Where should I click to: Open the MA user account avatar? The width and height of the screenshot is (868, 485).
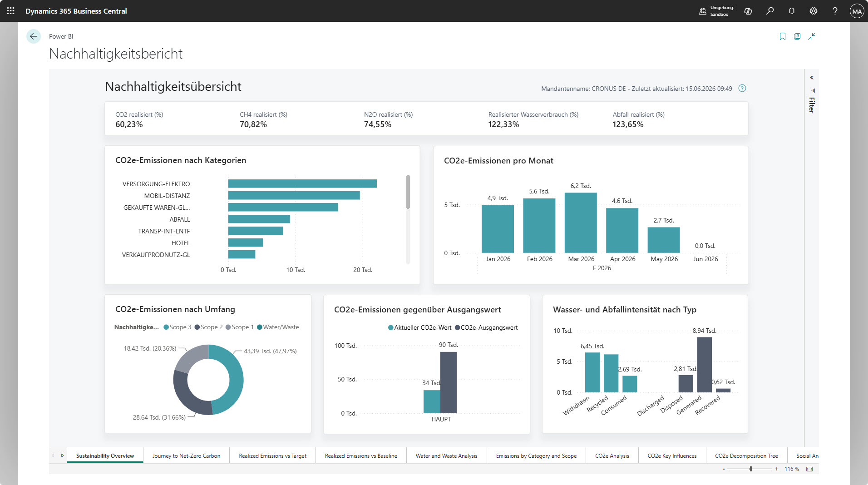pos(857,11)
